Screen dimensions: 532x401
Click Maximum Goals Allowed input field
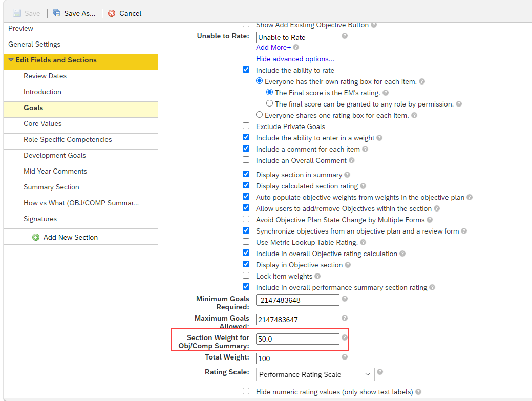[297, 320]
